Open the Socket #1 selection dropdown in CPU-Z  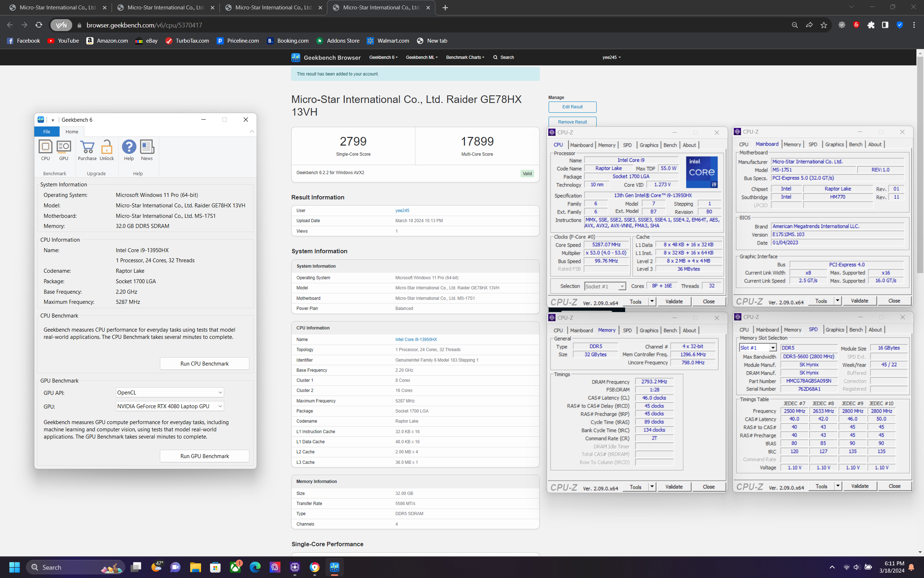605,286
